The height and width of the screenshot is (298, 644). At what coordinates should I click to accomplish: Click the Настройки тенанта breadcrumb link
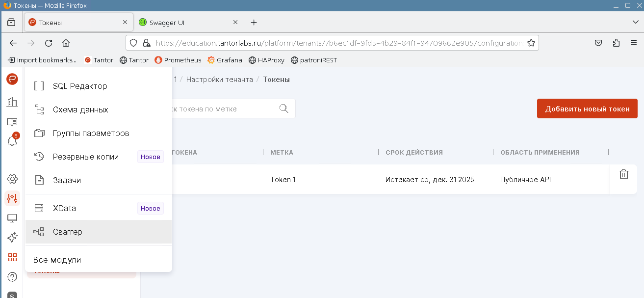tap(219, 80)
